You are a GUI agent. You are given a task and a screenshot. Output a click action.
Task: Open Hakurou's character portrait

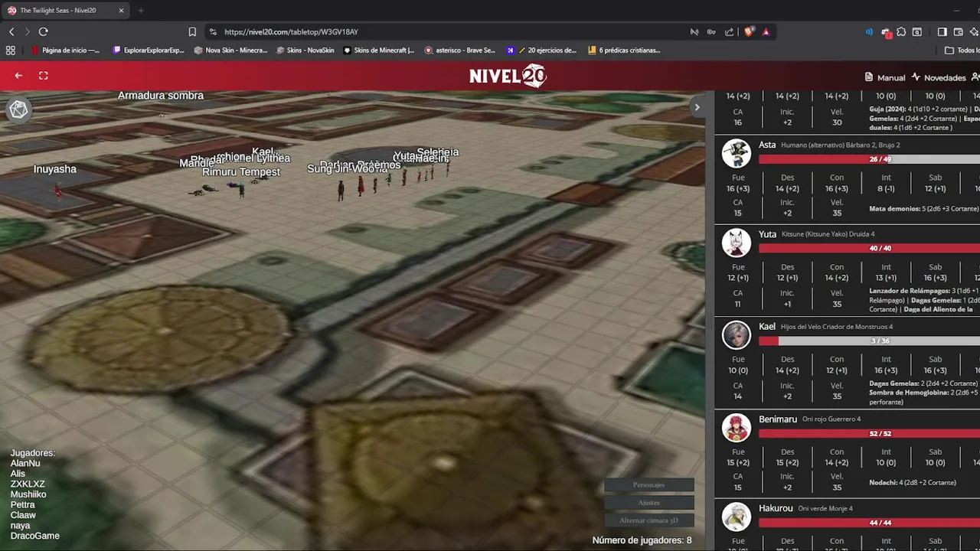coord(737,517)
